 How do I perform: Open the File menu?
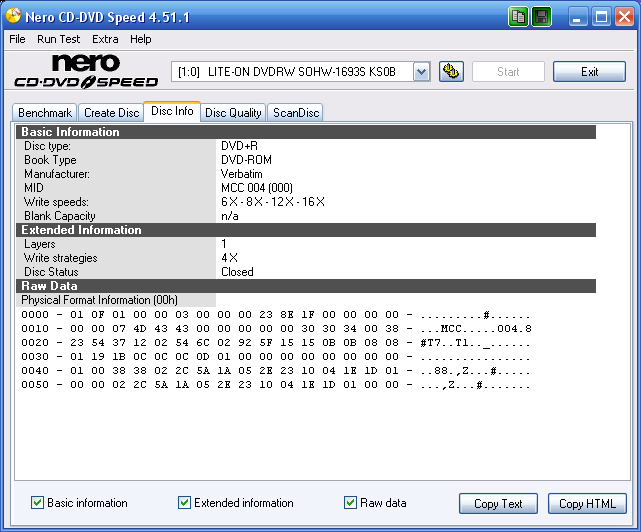pos(17,39)
